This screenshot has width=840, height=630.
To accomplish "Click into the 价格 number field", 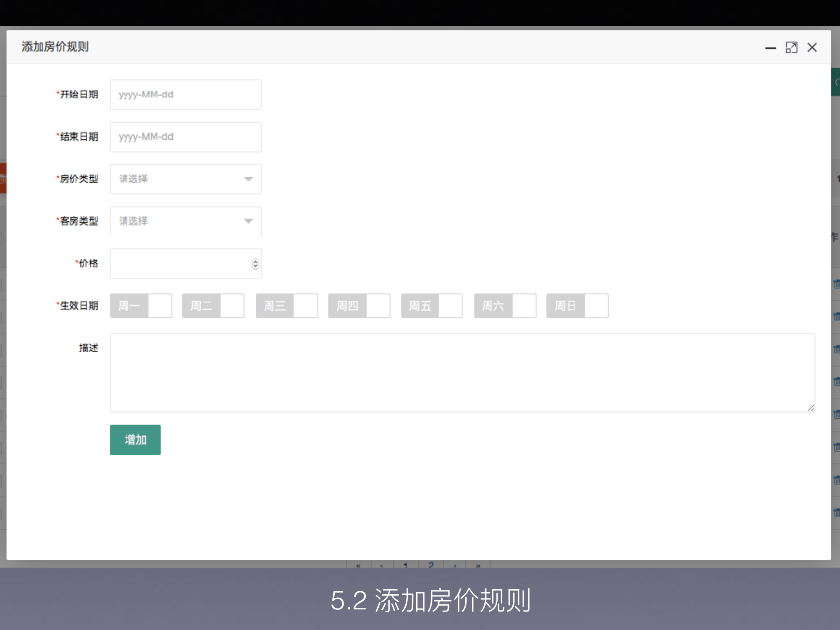I will 181,264.
